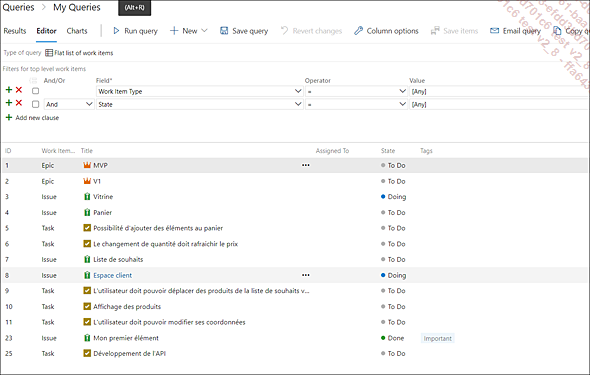Click the Copy query icon
The width and height of the screenshot is (590, 375).
pyautogui.click(x=557, y=31)
